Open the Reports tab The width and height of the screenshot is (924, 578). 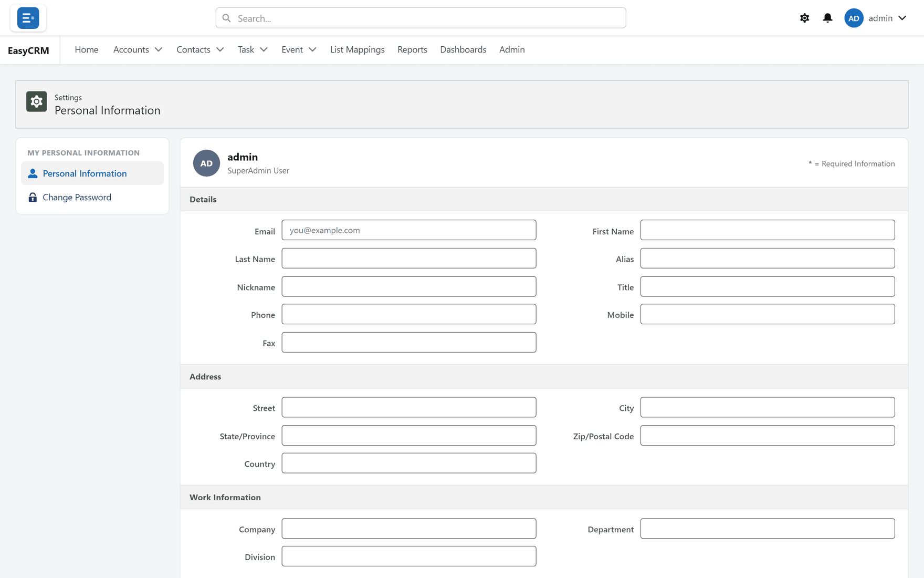click(412, 49)
